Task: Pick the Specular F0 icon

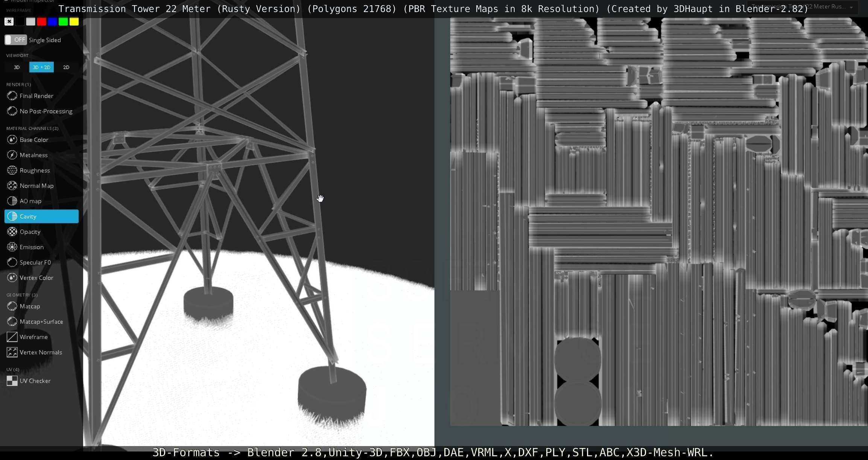Action: (x=12, y=262)
